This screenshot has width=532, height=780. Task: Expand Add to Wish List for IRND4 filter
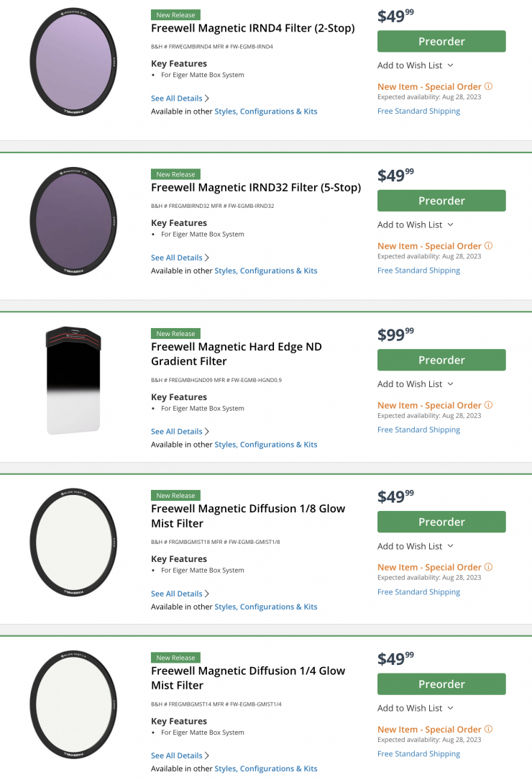click(x=416, y=65)
